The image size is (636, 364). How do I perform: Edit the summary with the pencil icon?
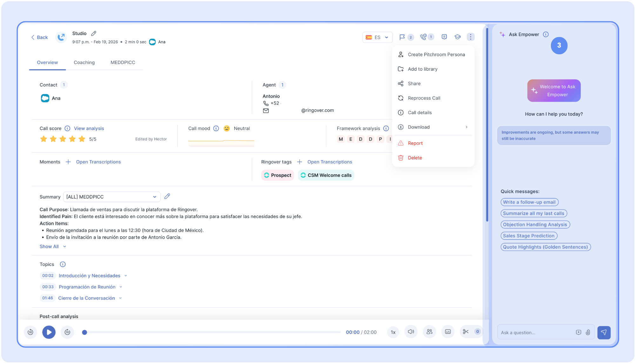tap(167, 196)
